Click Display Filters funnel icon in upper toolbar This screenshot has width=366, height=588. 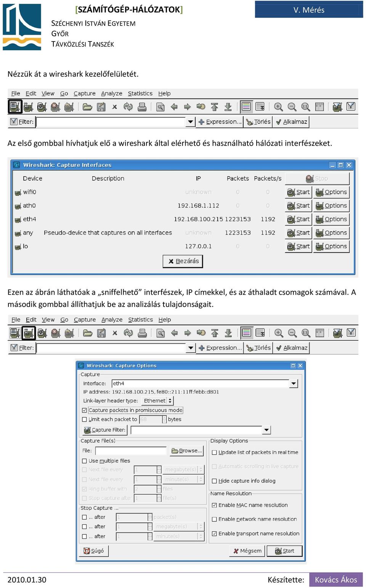(x=351, y=107)
